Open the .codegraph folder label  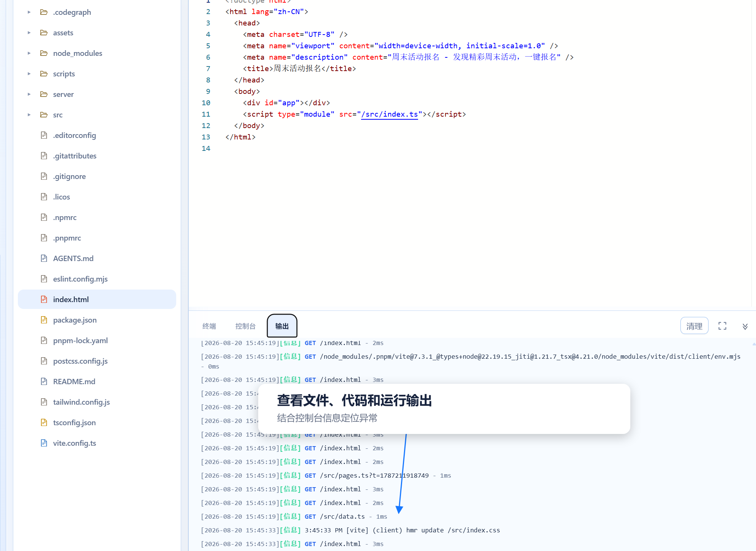pyautogui.click(x=72, y=12)
